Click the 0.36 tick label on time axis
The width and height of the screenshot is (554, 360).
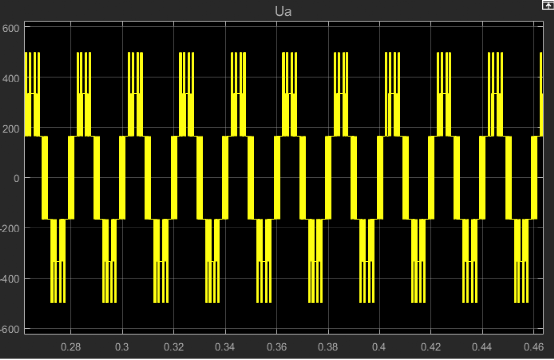point(276,347)
